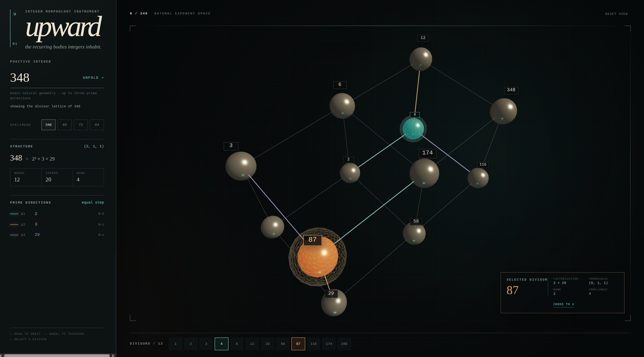
Task: Click prime direction value 3
Action: pyautogui.click(x=36, y=224)
